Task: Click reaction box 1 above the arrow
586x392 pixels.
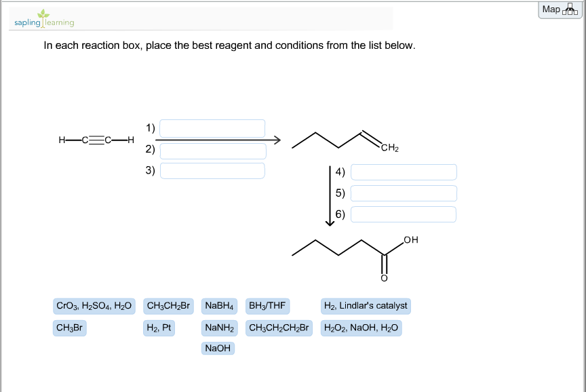Action: [x=212, y=128]
